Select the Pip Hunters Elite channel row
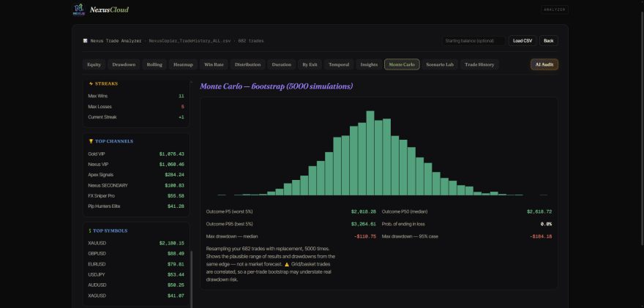 tap(136, 206)
